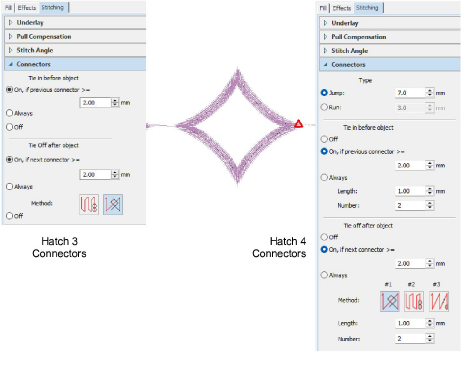The image size is (475, 369).
Task: Expand Stitch Angle in Hatch 3 panel
Action: 75,50
